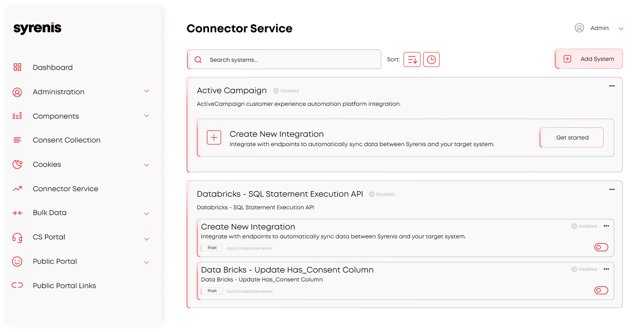Expand the Administration sidebar section
This screenshot has width=644, height=332.
tap(147, 91)
